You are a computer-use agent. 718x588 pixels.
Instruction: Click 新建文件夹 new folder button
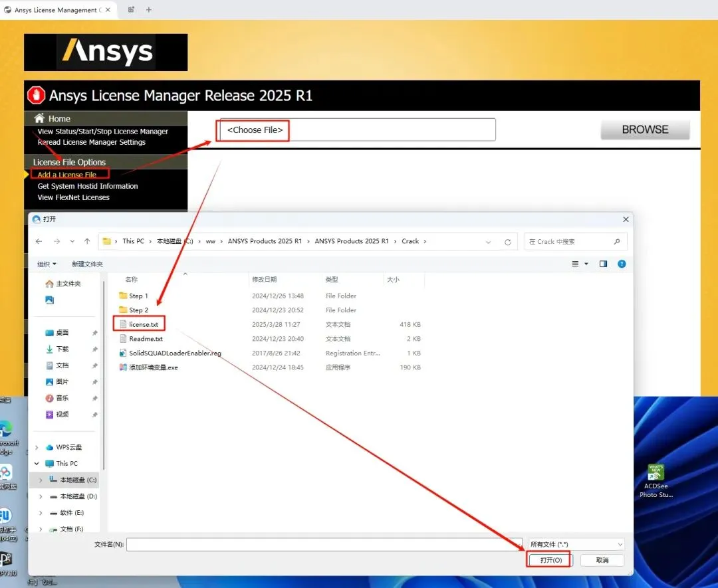point(87,264)
